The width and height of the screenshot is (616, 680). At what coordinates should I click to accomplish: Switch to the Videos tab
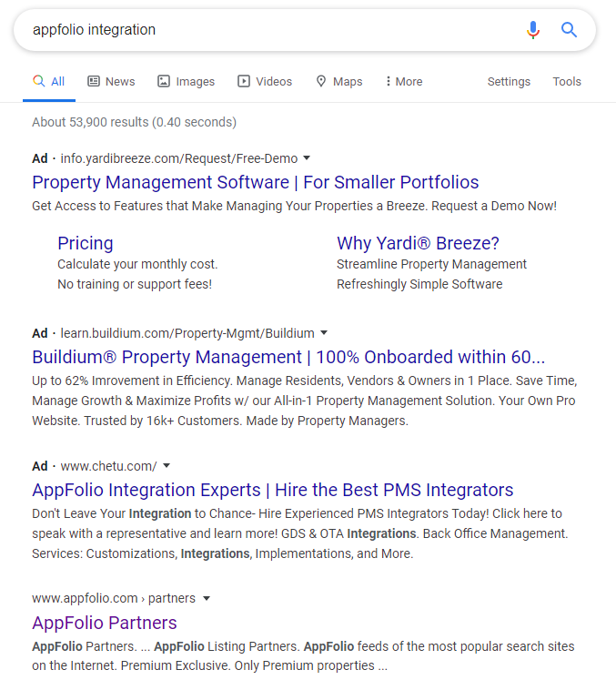pyautogui.click(x=265, y=82)
